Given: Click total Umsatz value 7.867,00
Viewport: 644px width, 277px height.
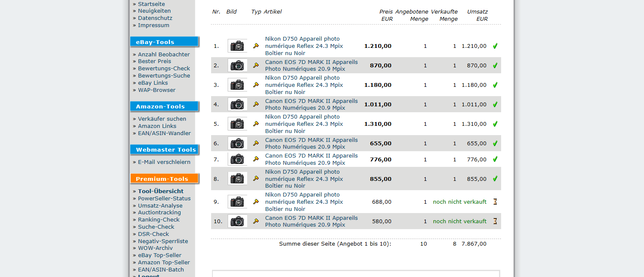Looking at the screenshot, I should point(474,244).
